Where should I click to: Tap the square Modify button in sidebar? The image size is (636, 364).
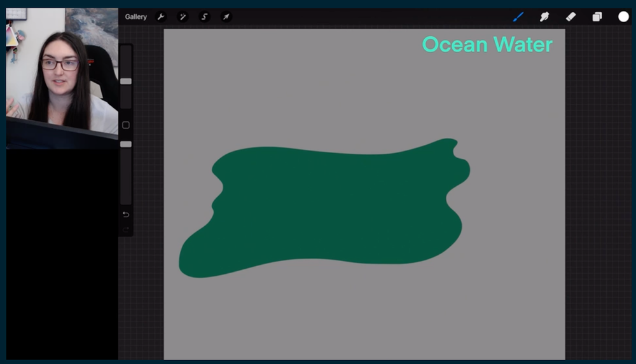coord(126,125)
